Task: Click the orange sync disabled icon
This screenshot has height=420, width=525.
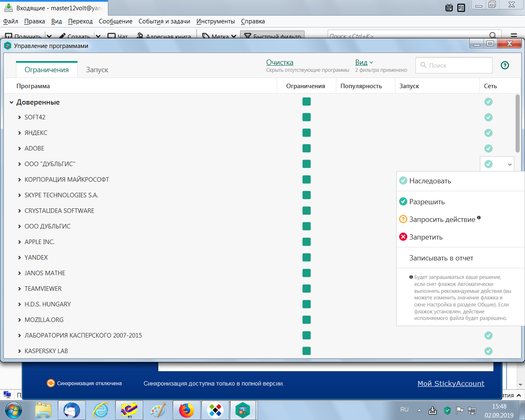Action: click(51, 383)
